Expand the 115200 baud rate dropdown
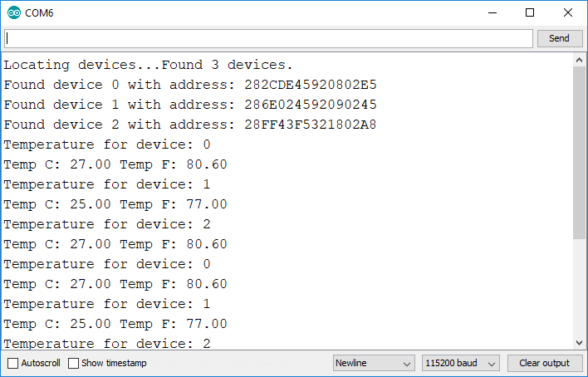This screenshot has height=377, width=588. click(x=461, y=363)
